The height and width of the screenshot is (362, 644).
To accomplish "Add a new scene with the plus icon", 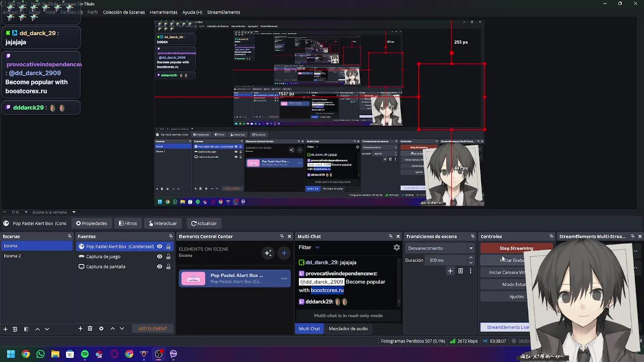I will point(5,329).
